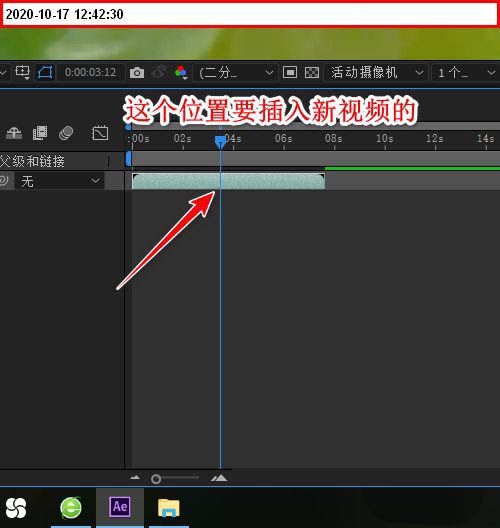The width and height of the screenshot is (500, 528).
Task: Click the time navigator start bracket
Action: [x=128, y=126]
